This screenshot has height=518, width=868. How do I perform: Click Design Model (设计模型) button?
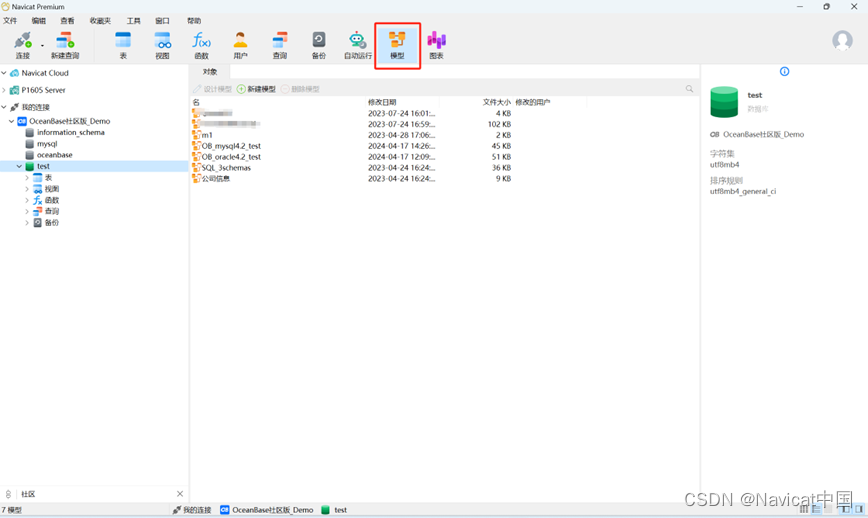(213, 89)
